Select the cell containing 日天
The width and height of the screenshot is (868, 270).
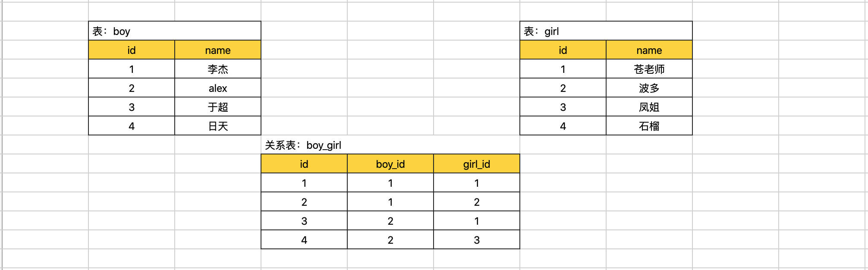pos(218,126)
